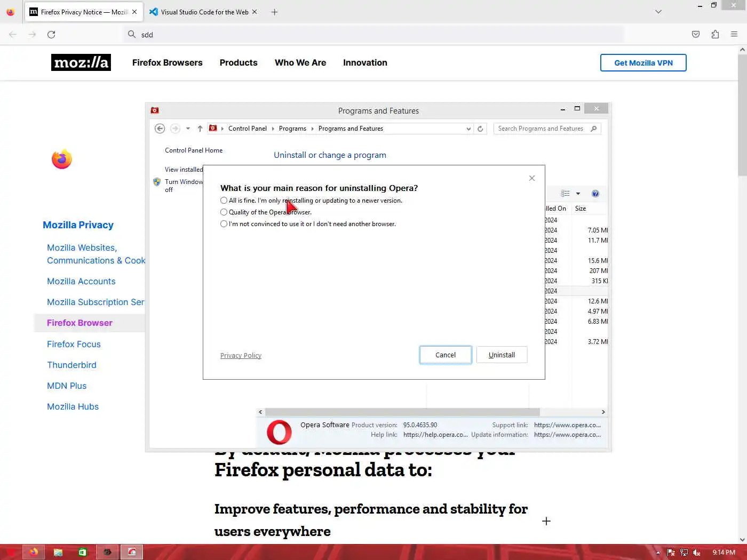This screenshot has height=560, width=747.
Task: Expand breadcrumb arrow after Control Panel
Action: pos(273,129)
